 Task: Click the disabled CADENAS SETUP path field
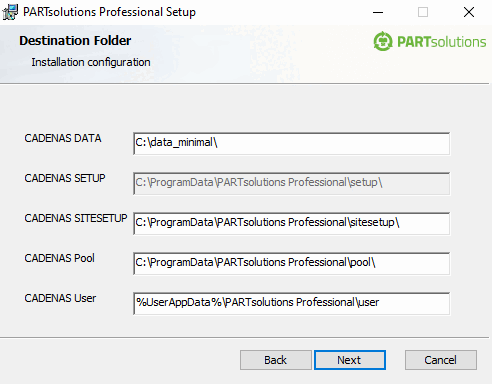[x=292, y=184]
